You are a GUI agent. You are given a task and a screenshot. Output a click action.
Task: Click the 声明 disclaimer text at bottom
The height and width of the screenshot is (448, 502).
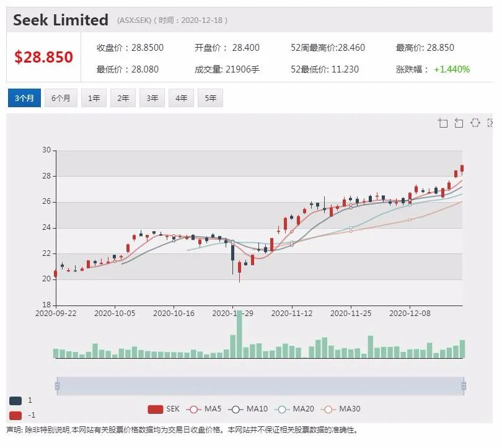pyautogui.click(x=182, y=430)
